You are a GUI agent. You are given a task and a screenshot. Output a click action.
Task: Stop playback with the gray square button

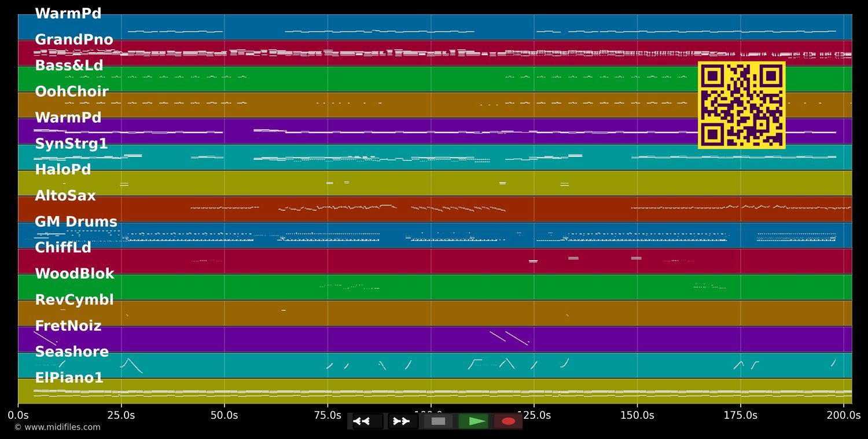(x=438, y=421)
